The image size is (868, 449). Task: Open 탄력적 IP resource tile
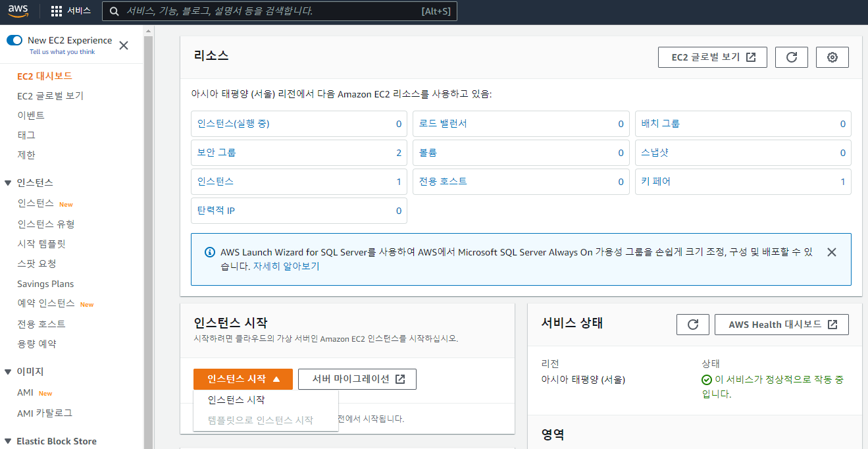click(x=299, y=211)
